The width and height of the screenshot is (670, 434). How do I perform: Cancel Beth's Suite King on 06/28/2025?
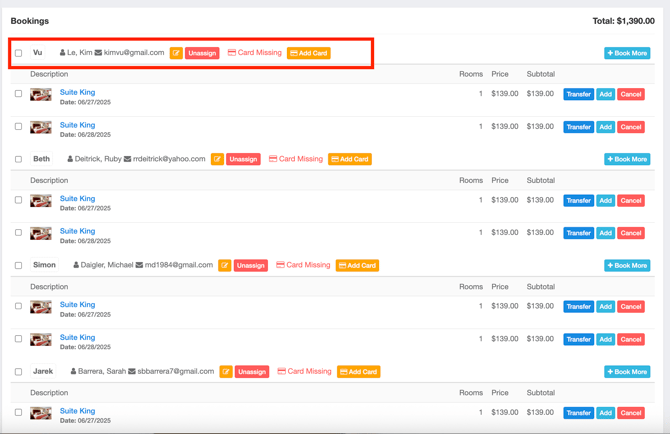pyautogui.click(x=631, y=233)
